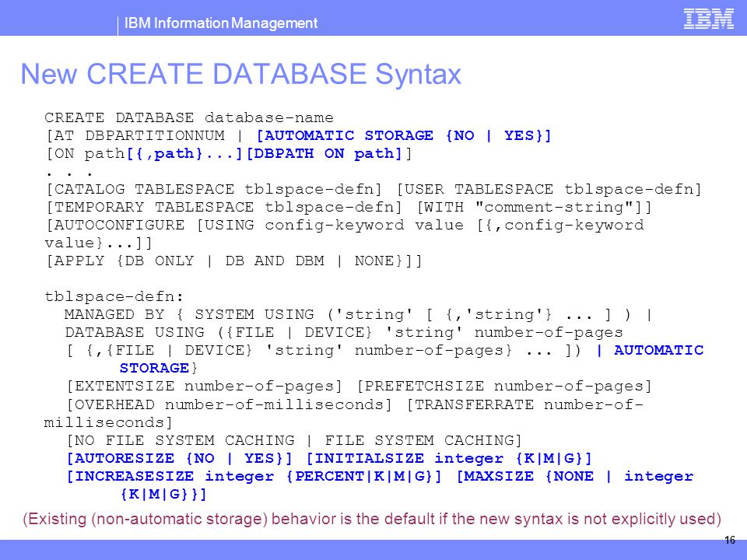Click the slide page number 16

pos(729,540)
